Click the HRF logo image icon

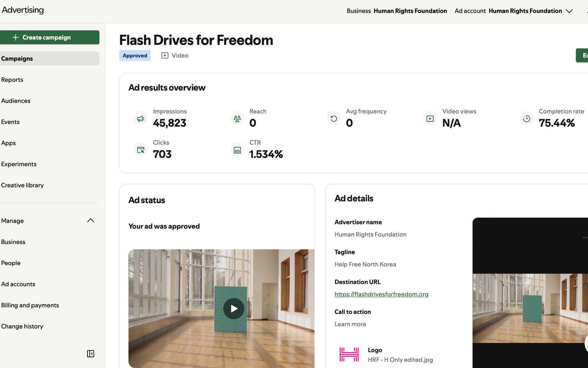tap(349, 354)
